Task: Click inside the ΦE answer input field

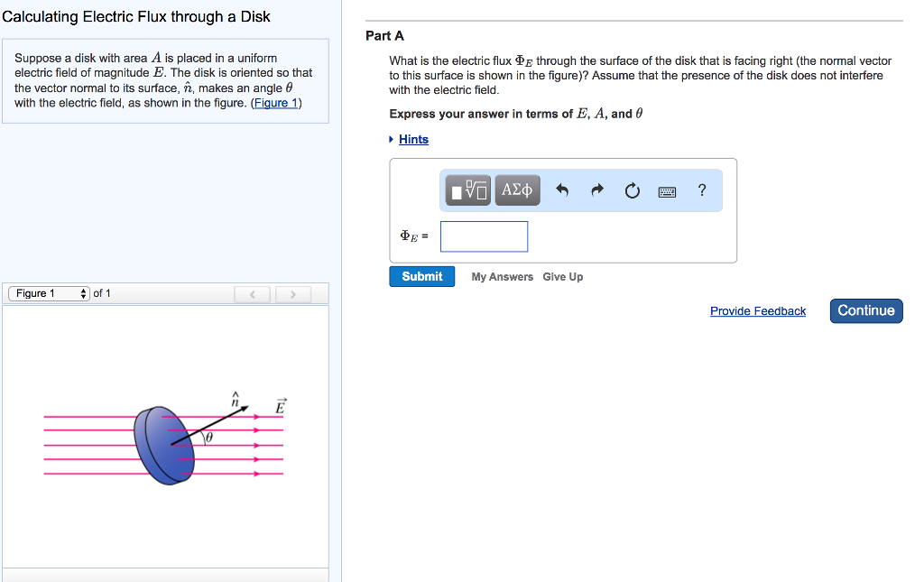Action: [484, 236]
